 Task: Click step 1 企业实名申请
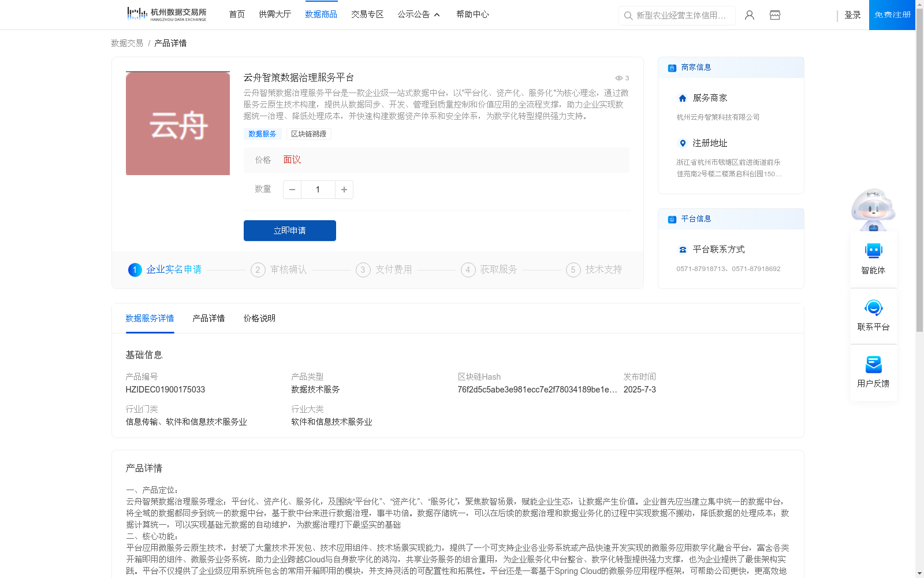click(x=165, y=270)
